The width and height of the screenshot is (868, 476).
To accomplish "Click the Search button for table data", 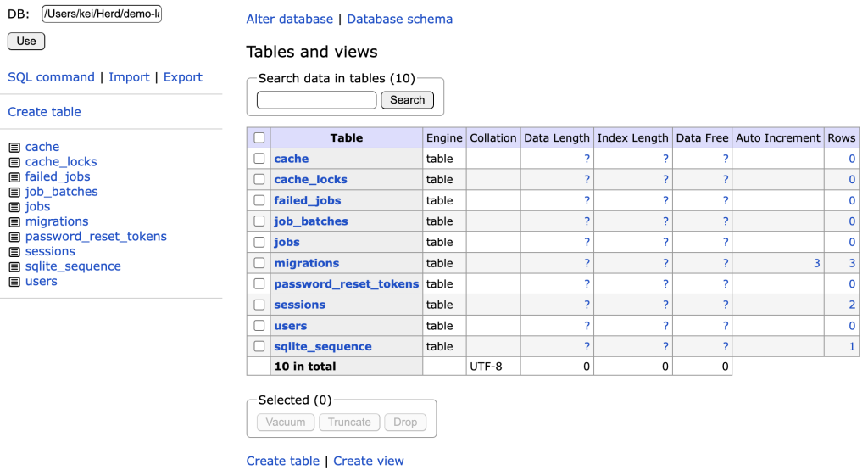I will point(407,100).
